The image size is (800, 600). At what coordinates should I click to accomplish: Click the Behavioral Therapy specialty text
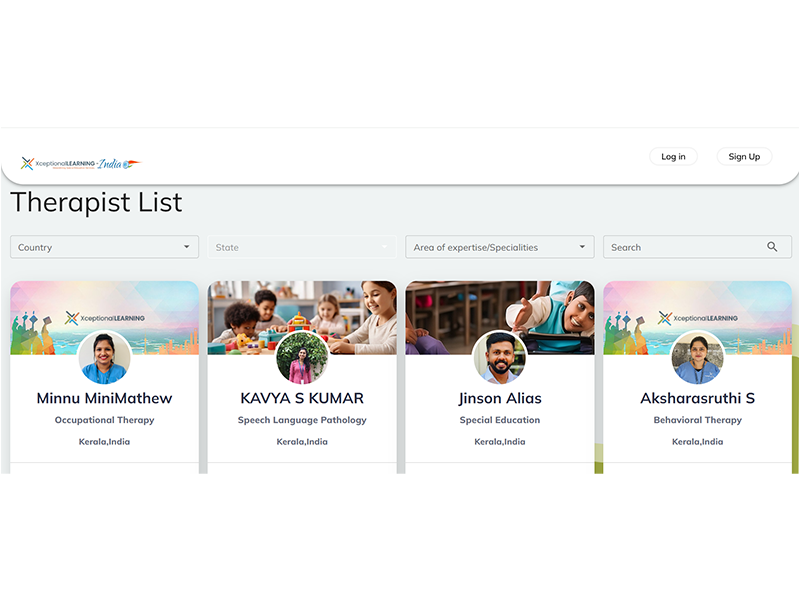(697, 420)
